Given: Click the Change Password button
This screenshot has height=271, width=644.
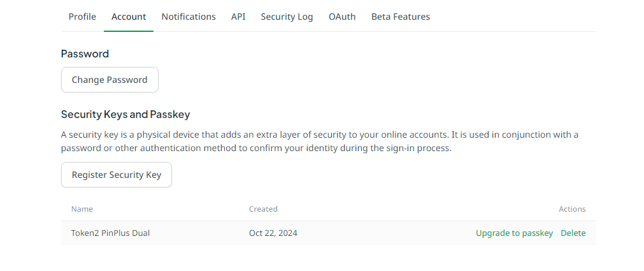Looking at the screenshot, I should coord(110,80).
